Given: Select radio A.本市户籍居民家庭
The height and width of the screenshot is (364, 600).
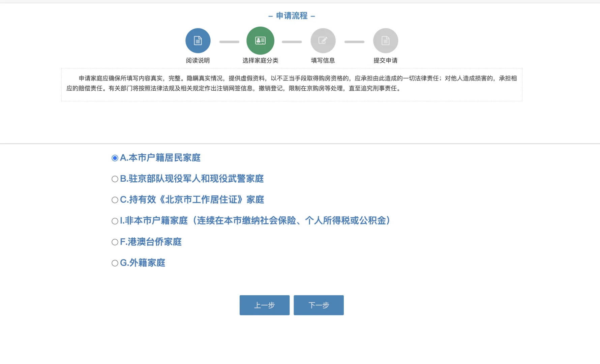Looking at the screenshot, I should point(115,158).
